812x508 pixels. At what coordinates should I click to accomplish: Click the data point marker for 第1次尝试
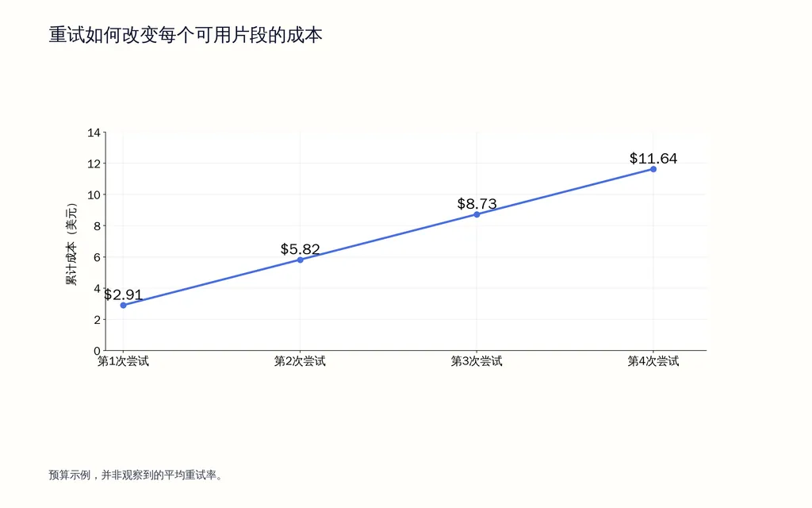click(123, 306)
